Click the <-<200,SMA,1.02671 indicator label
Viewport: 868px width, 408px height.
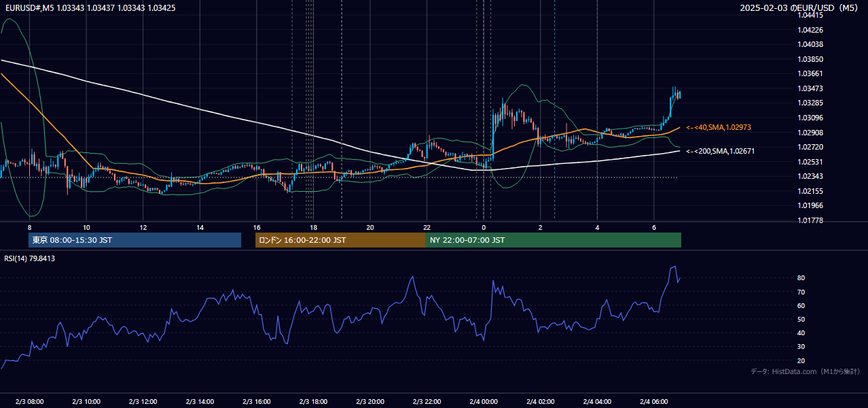[x=720, y=151]
